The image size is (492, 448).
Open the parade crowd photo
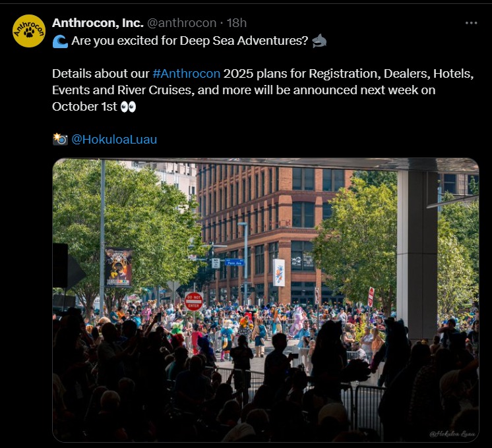coord(265,300)
